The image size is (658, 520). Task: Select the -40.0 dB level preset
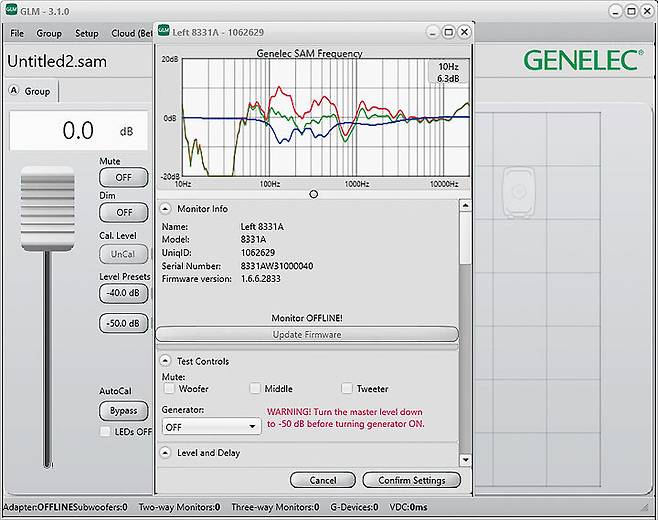(x=124, y=293)
